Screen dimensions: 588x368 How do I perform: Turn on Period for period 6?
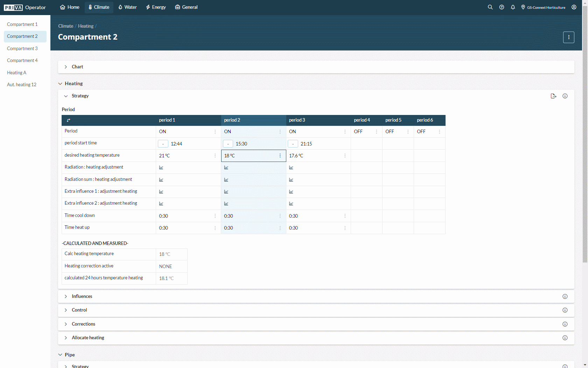coord(421,131)
